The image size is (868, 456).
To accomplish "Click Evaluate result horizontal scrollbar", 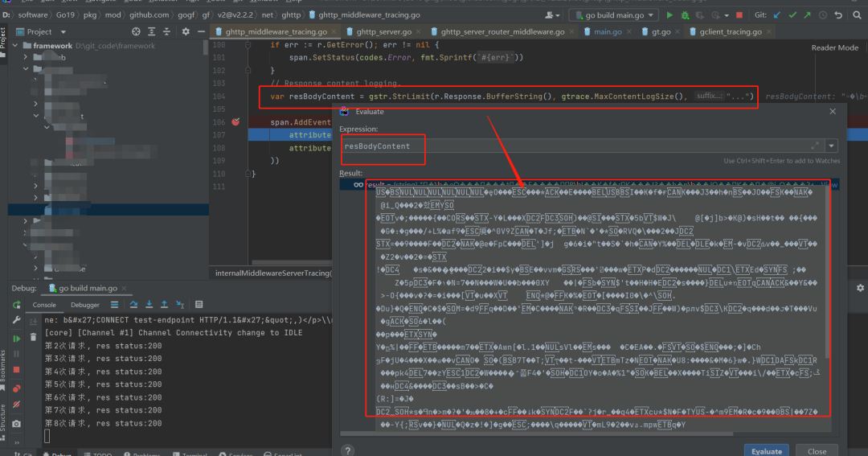I will click(537, 433).
